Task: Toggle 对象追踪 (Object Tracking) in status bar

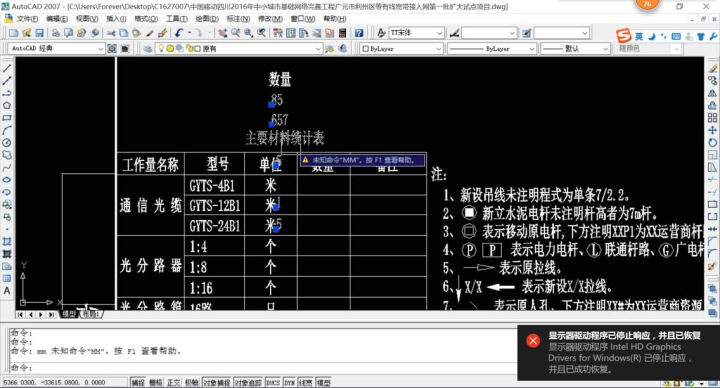Action: (248, 382)
